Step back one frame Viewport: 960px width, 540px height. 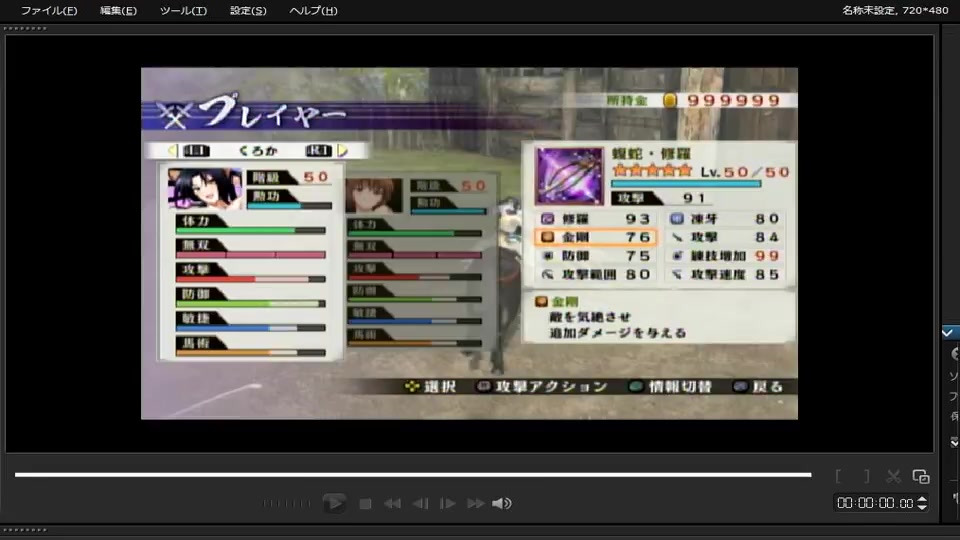[420, 504]
